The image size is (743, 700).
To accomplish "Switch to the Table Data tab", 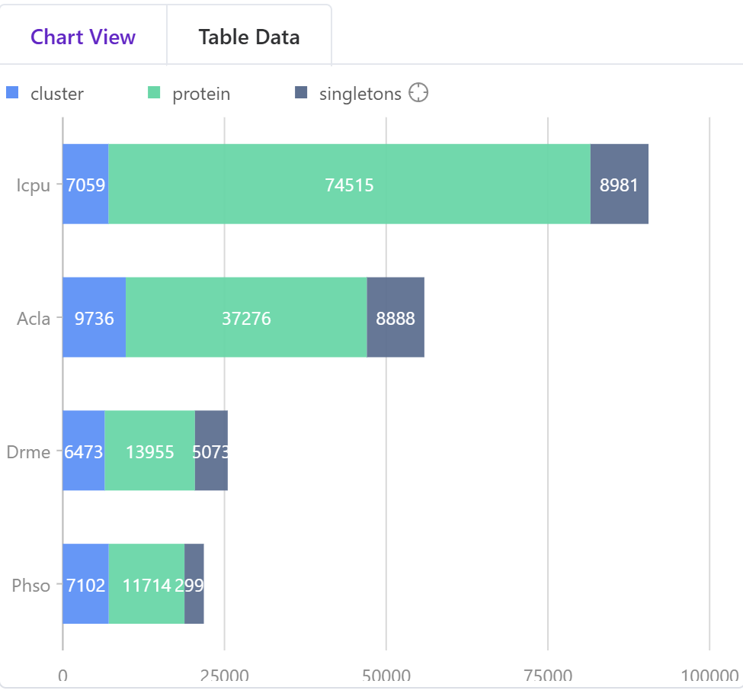I will [249, 37].
